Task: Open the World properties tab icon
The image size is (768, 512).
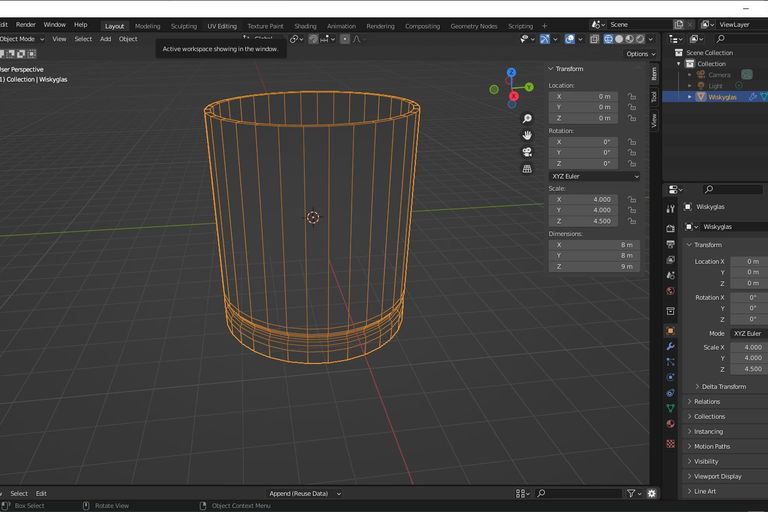Action: click(x=671, y=291)
